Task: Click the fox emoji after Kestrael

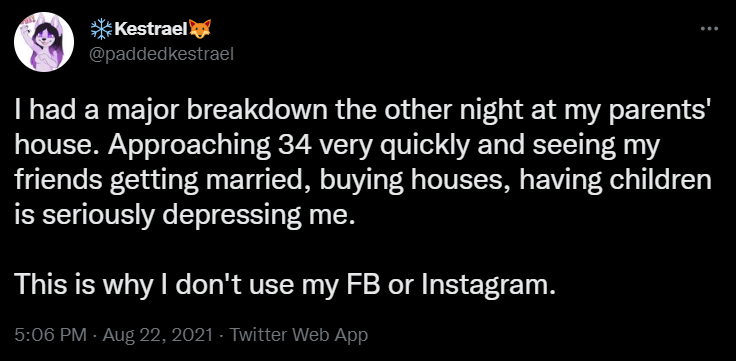Action: pyautogui.click(x=200, y=30)
